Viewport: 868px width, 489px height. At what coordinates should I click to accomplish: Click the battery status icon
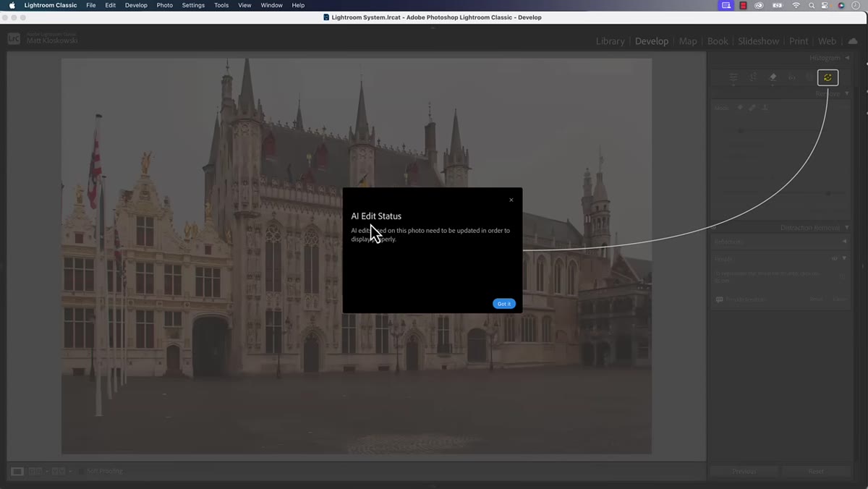(778, 5)
